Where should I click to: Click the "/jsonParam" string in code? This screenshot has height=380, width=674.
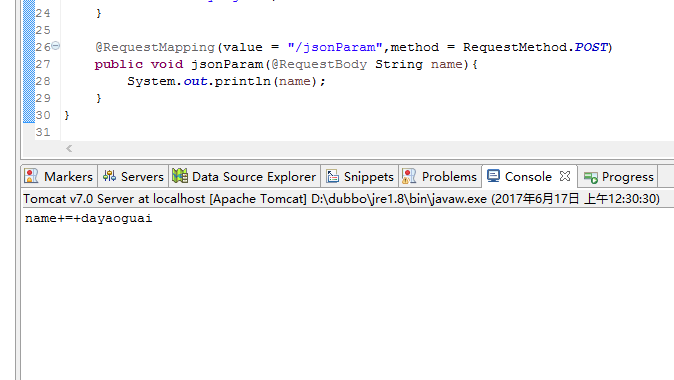[x=335, y=47]
